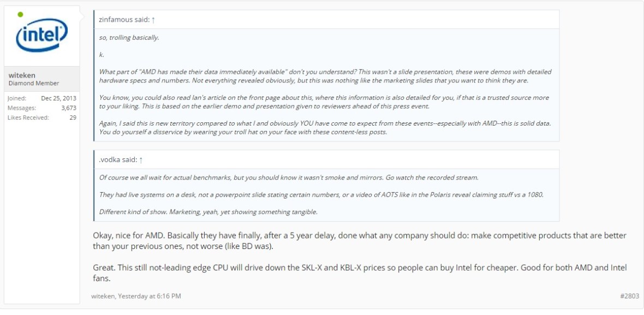Open witeken's profile via username link
644x315 pixels.
pos(21,75)
